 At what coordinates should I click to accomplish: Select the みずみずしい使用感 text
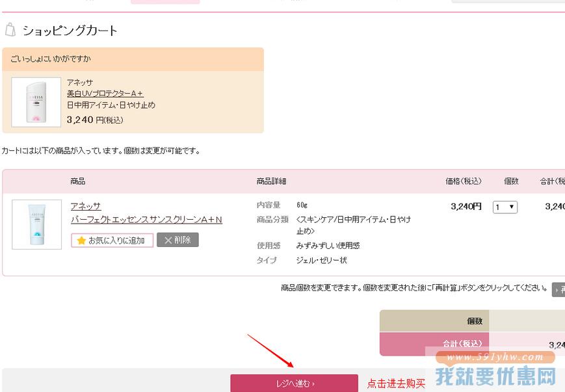(x=328, y=246)
